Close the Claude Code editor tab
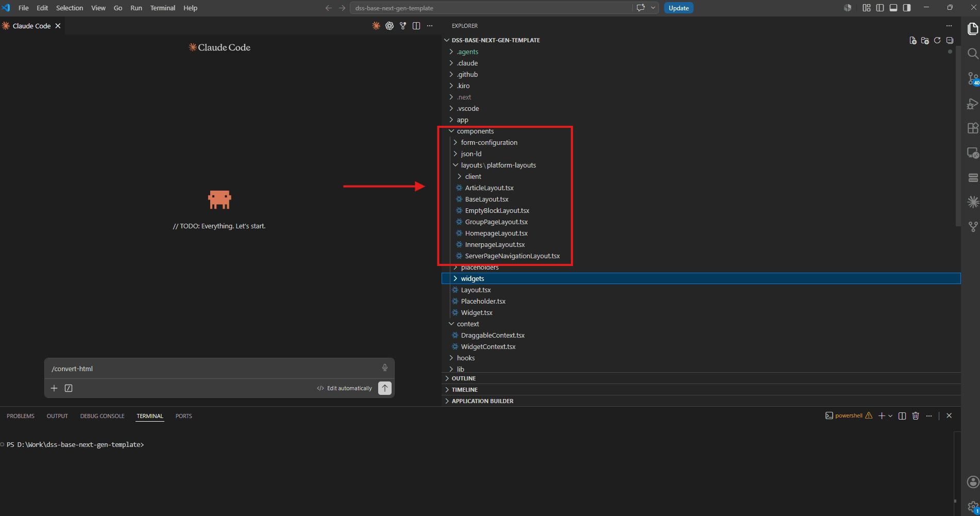Viewport: 980px width, 516px height. tap(58, 26)
